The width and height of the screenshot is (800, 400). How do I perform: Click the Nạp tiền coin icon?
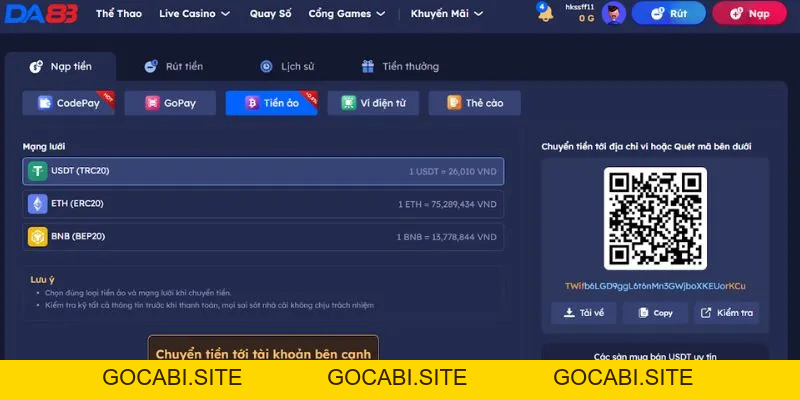[36, 66]
